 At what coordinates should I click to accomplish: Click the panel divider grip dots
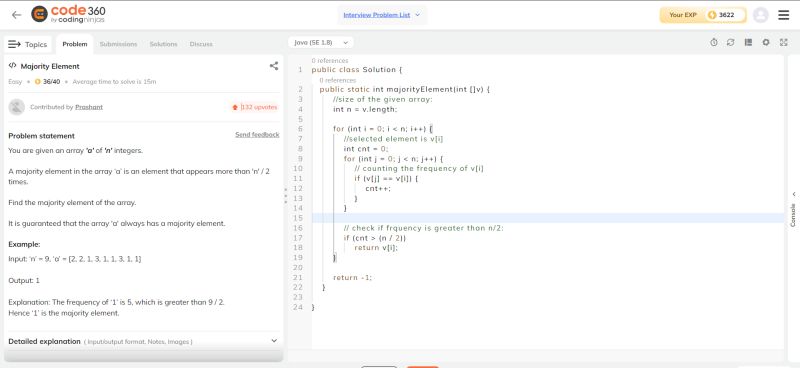tap(286, 195)
